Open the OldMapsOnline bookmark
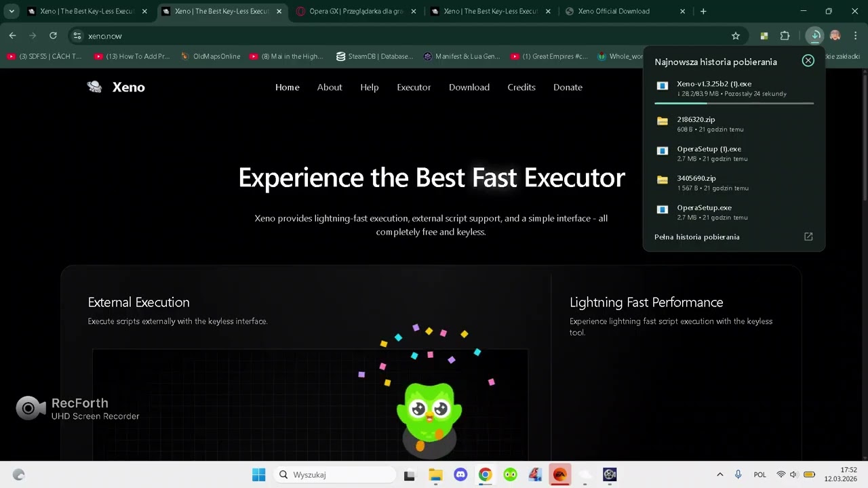Viewport: 868px width, 488px height. pos(211,56)
